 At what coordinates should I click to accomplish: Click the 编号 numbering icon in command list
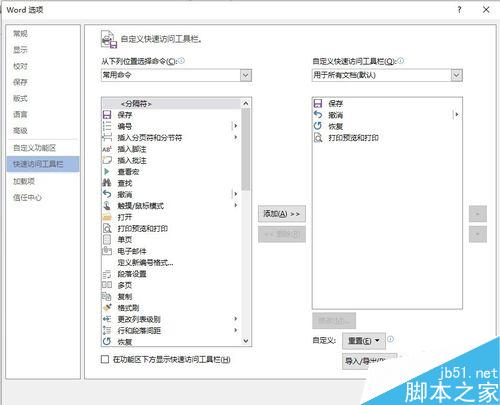(107, 126)
